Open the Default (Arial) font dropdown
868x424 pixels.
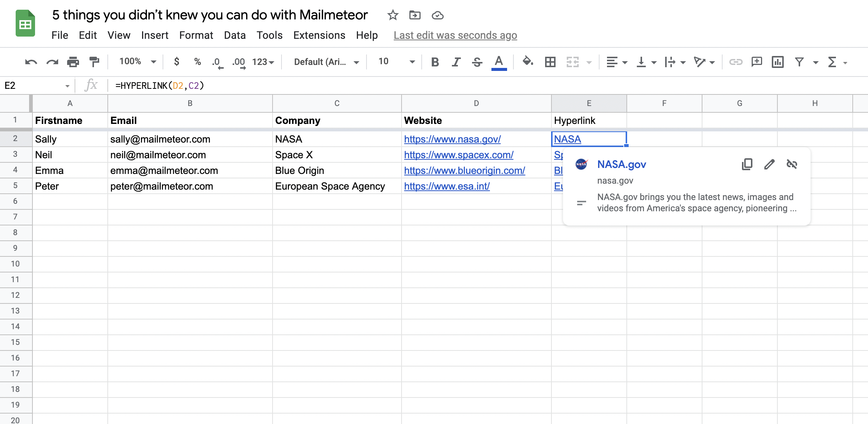(327, 62)
